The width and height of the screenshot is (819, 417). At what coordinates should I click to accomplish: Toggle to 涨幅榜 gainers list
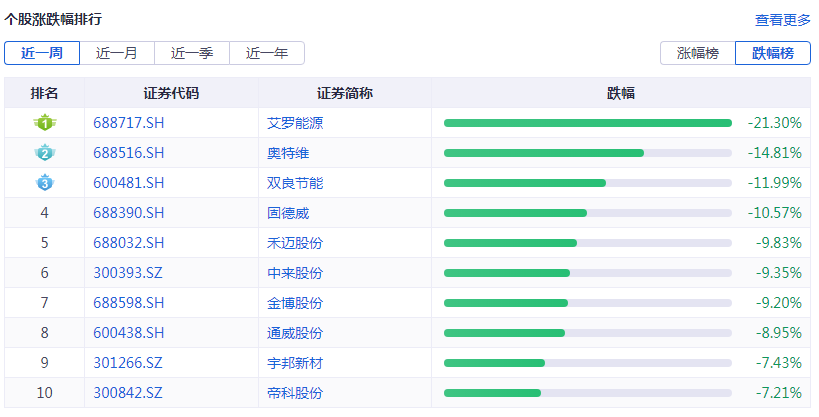697,53
